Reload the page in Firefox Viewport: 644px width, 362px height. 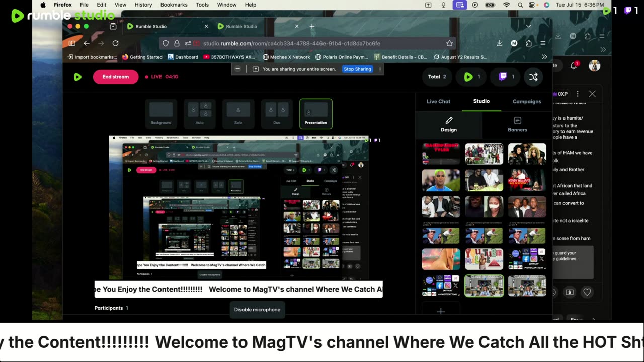point(115,43)
